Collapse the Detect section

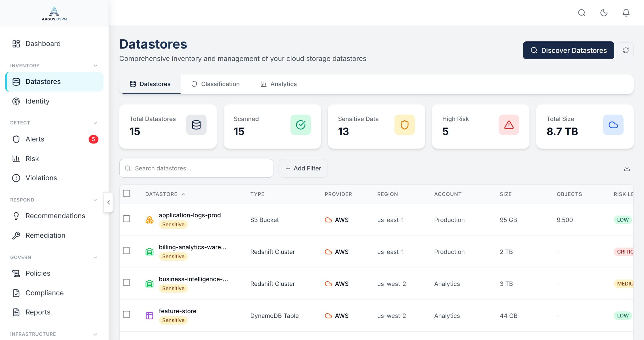pos(95,123)
